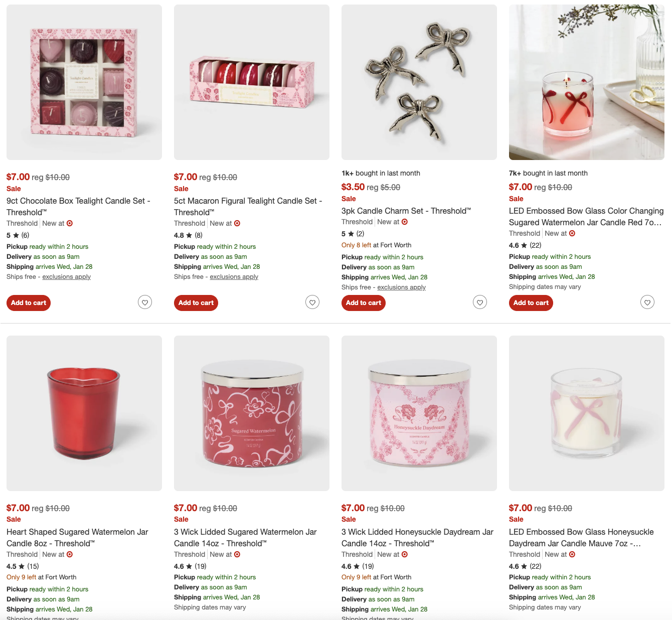
Task: View the silver bow candle charms image
Action: [x=419, y=82]
